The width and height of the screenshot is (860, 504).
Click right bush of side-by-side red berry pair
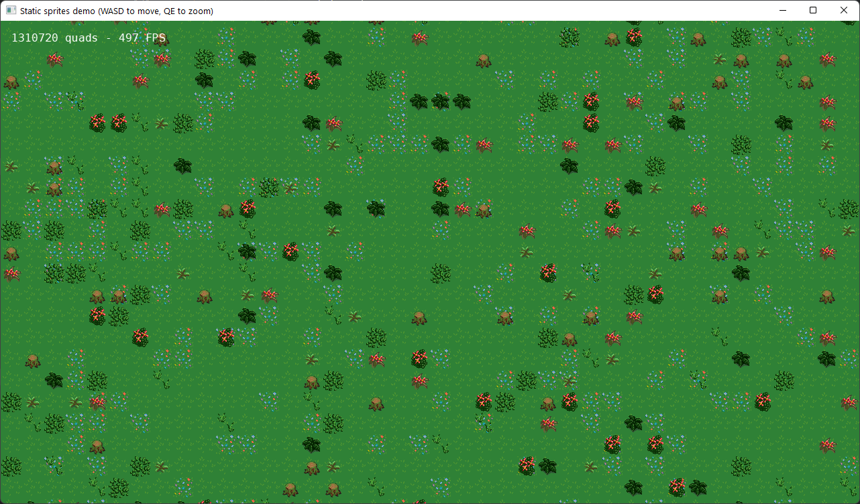coord(119,123)
